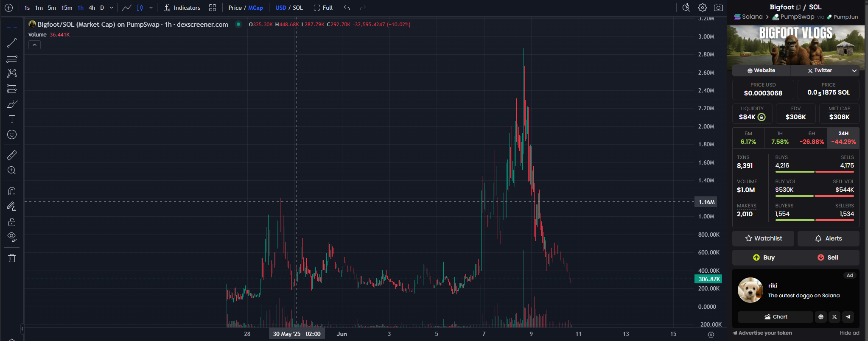Select the brush drawing tool
The image size is (868, 341).
pyautogui.click(x=12, y=104)
